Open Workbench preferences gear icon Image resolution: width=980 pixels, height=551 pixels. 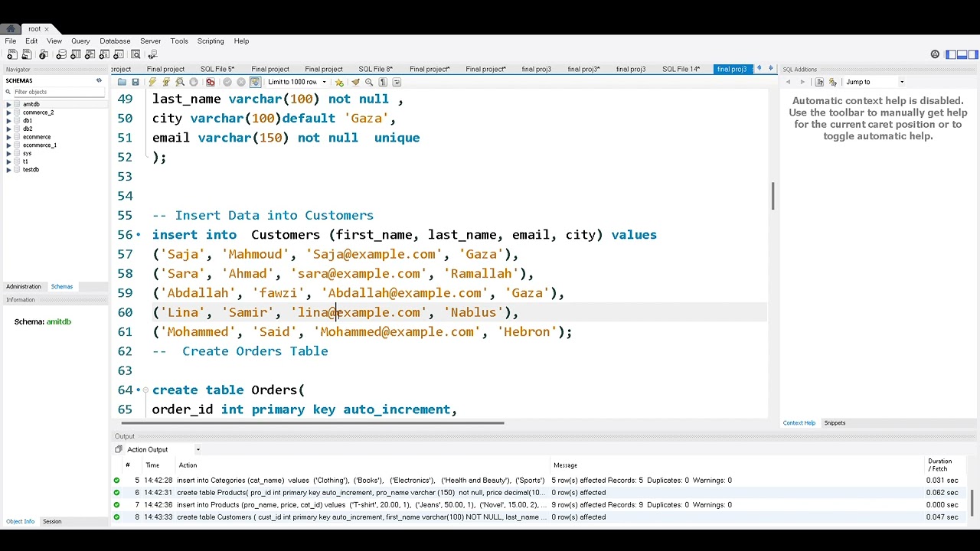click(935, 54)
